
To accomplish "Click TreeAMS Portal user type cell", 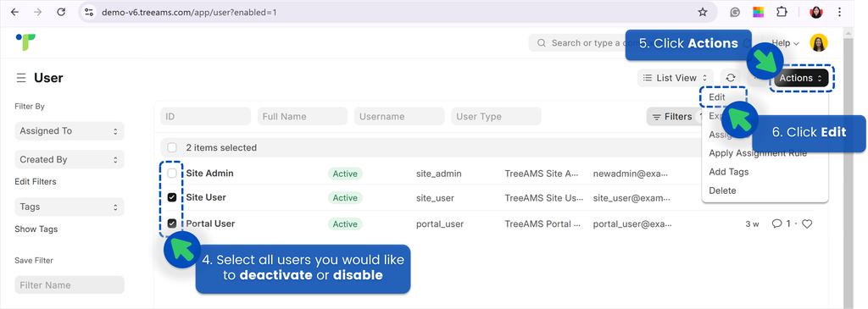I will tap(542, 223).
